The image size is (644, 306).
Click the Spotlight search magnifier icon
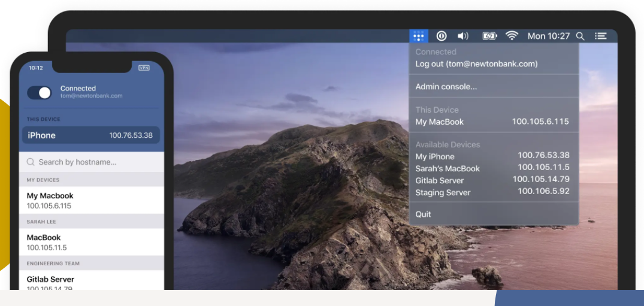point(580,36)
